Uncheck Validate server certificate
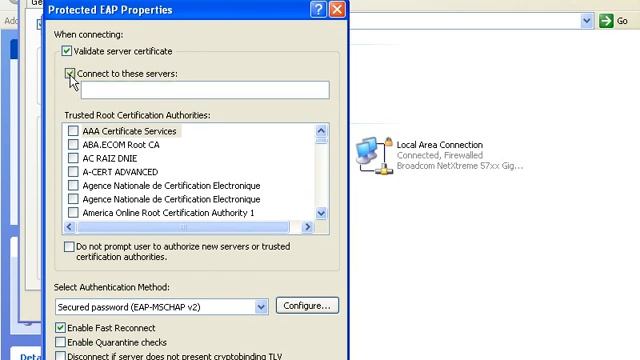 [67, 51]
